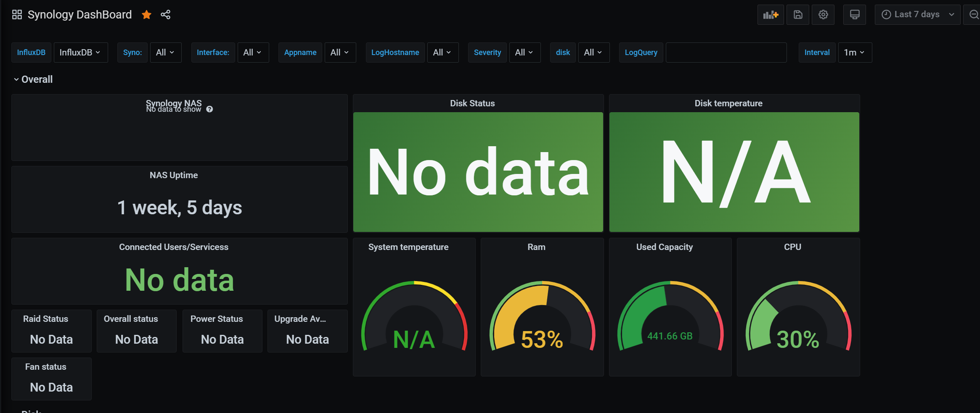Image resolution: width=980 pixels, height=413 pixels.
Task: Open the Syno variable dropdown
Action: (166, 53)
